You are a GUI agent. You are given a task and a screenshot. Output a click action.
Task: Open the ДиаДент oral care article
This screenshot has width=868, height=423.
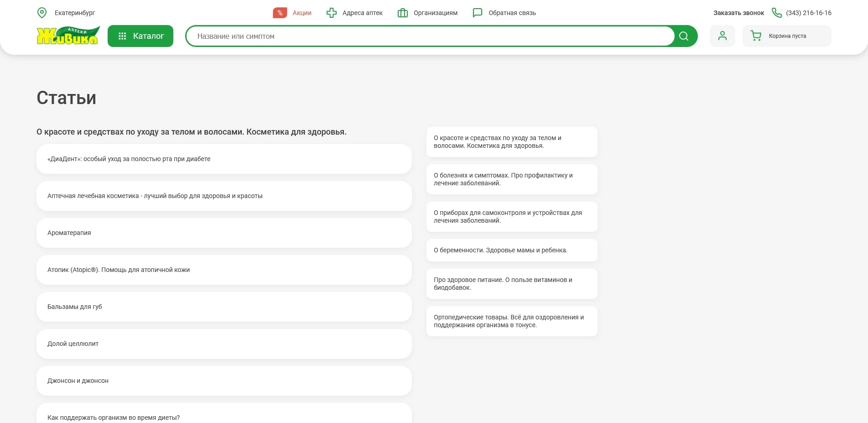pyautogui.click(x=224, y=159)
